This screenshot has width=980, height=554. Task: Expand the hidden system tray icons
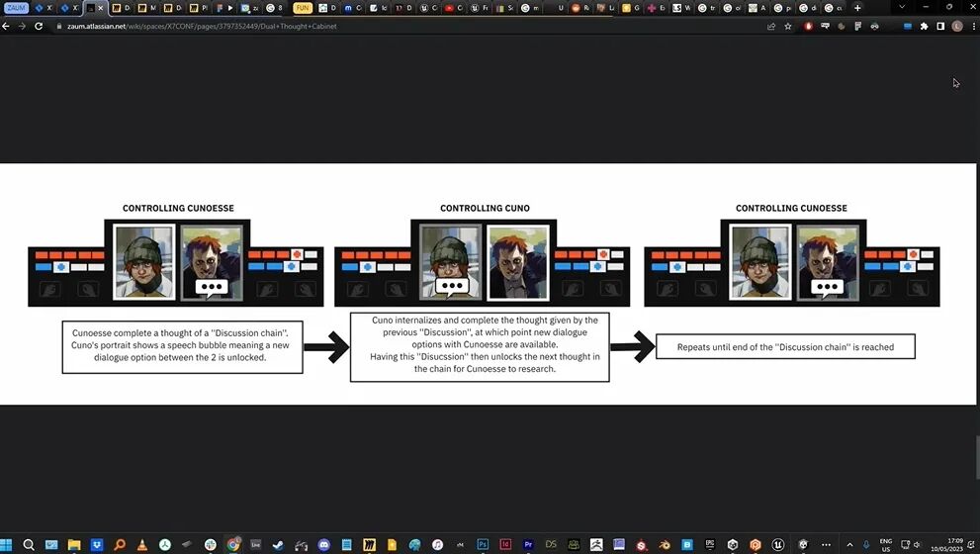click(849, 545)
